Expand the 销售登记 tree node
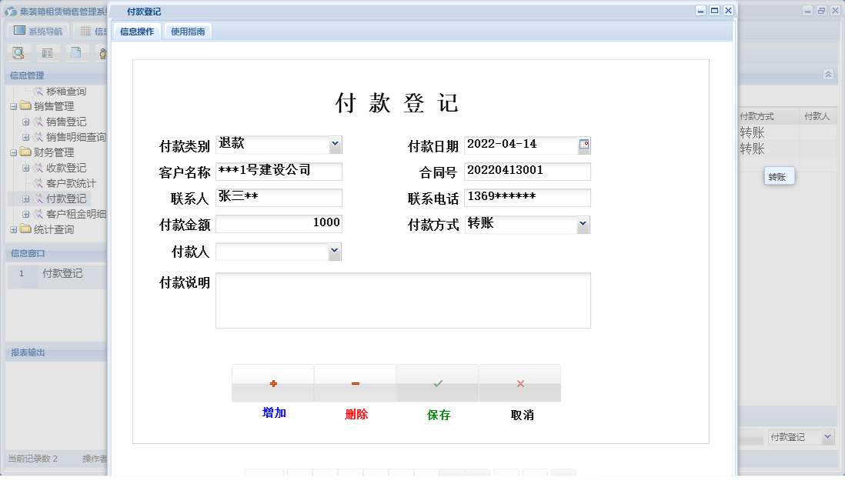Screen dimensions: 845x504 click(x=25, y=122)
